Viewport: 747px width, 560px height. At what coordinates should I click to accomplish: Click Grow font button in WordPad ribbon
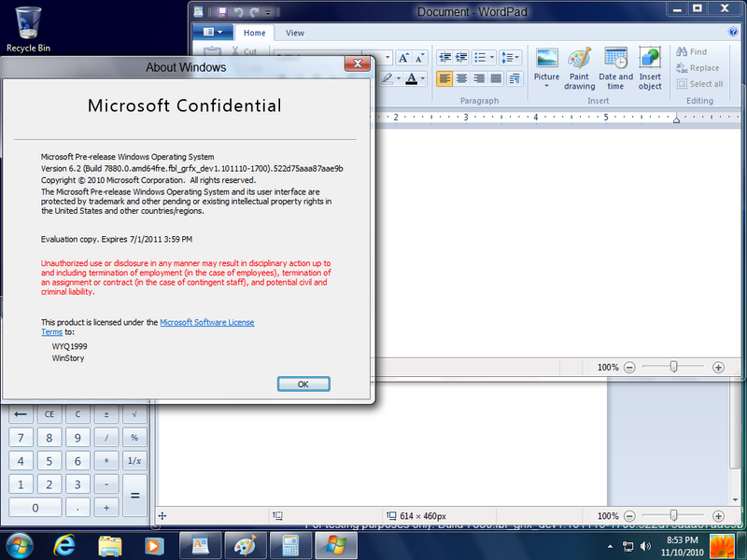(x=403, y=58)
